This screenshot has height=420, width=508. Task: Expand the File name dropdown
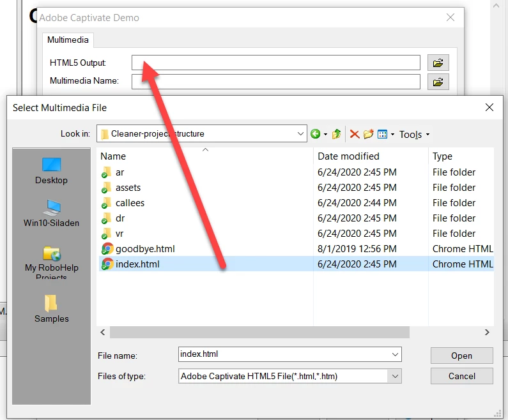pyautogui.click(x=395, y=354)
